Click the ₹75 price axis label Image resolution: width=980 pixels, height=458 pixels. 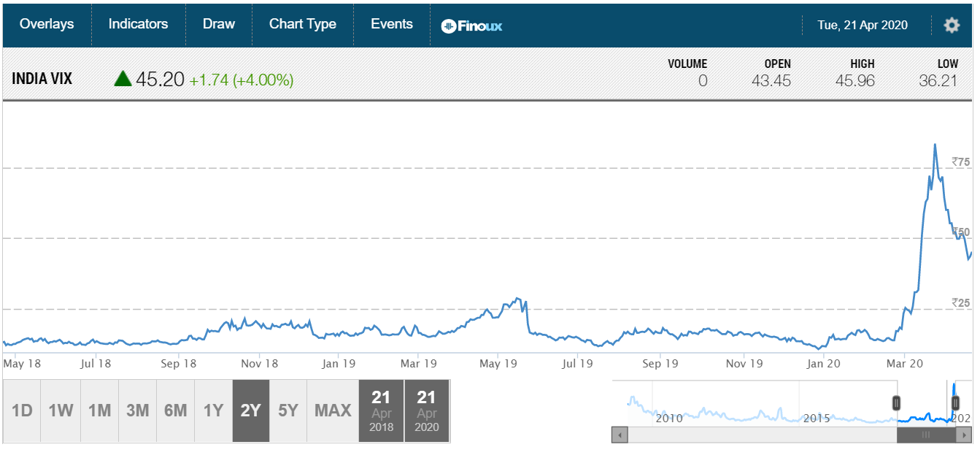pos(961,162)
